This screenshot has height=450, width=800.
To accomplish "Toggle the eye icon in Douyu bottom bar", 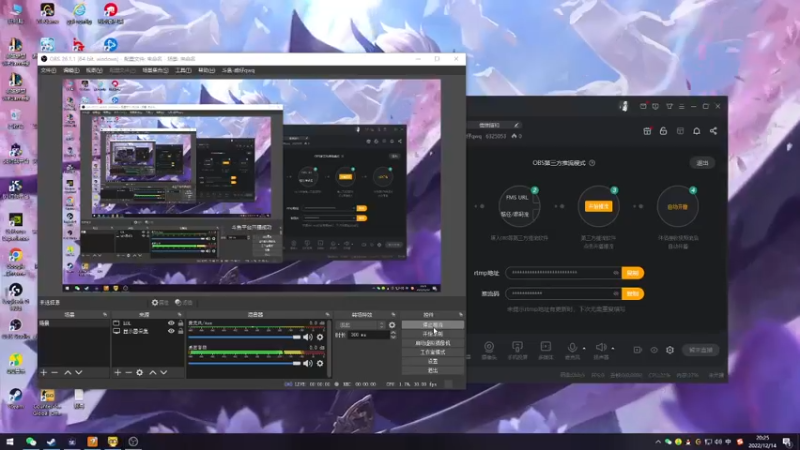I will point(654,350).
